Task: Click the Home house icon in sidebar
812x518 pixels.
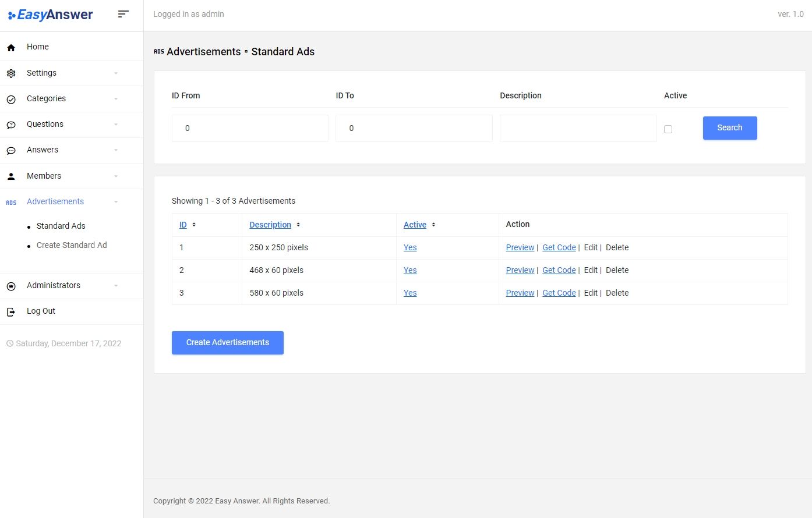Action: [11, 48]
